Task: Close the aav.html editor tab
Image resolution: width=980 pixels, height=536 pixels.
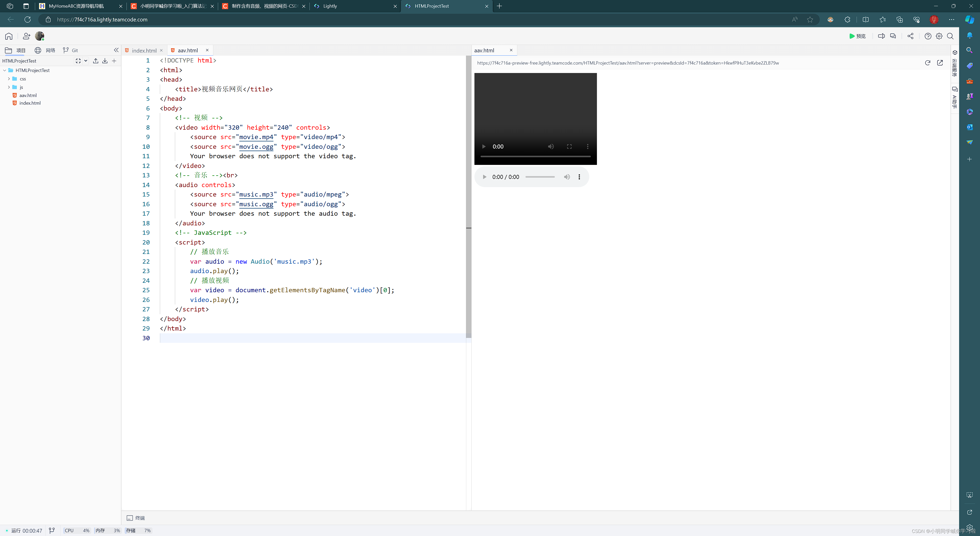Action: [207, 50]
